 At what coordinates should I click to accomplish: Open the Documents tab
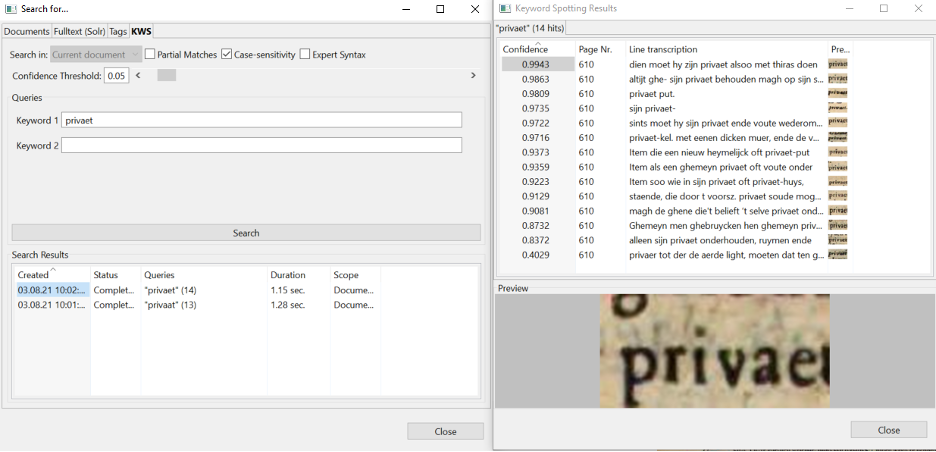click(26, 32)
